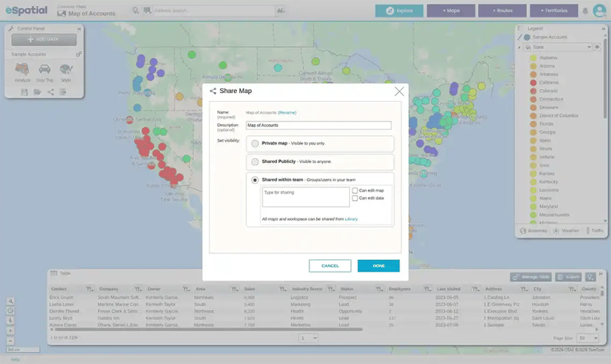Open the Basemap tab in Legend
Screen dimensions: 611x364
click(x=534, y=230)
